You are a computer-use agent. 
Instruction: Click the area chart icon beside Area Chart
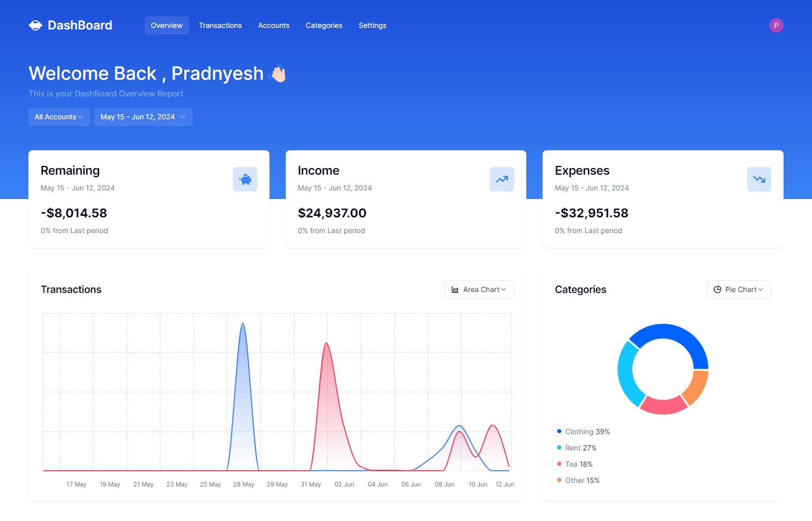pos(455,289)
